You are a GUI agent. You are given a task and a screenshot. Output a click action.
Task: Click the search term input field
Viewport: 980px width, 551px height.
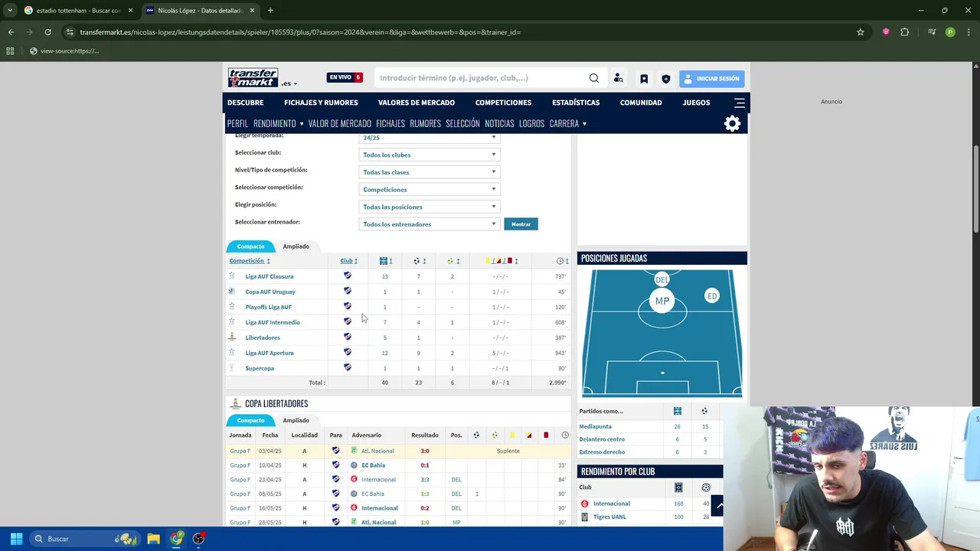coord(482,78)
